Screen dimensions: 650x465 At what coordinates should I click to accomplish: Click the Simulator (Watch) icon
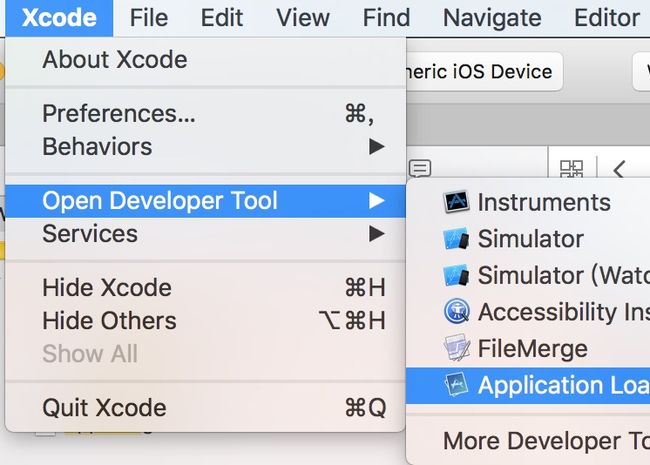pos(456,275)
